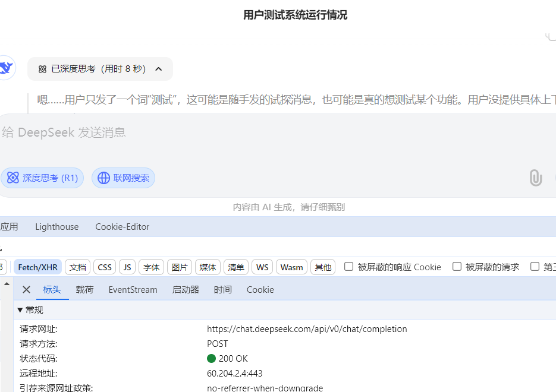Switch to the EventStream tab
Image resolution: width=556 pixels, height=392 pixels.
click(x=133, y=290)
